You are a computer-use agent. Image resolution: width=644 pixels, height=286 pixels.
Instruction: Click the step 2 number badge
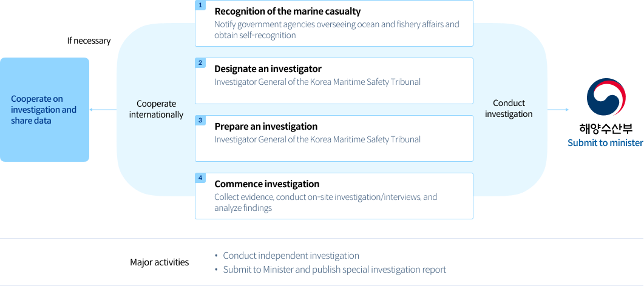(200, 62)
